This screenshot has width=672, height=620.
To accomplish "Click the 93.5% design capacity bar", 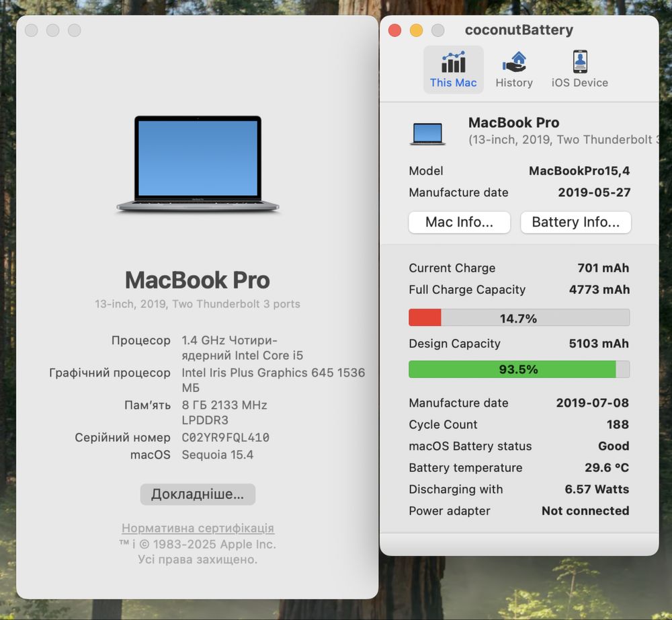I will pyautogui.click(x=519, y=369).
